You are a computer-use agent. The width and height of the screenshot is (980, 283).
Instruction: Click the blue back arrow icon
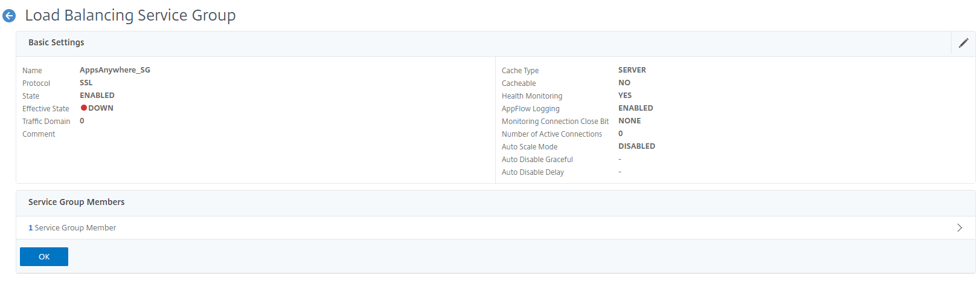[x=9, y=16]
